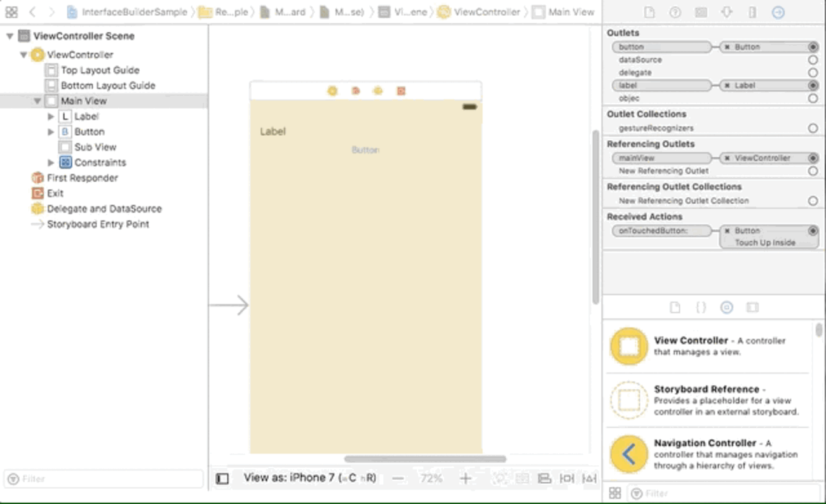This screenshot has width=826, height=504.
Task: Select Sub View in the outline
Action: pyautogui.click(x=95, y=147)
